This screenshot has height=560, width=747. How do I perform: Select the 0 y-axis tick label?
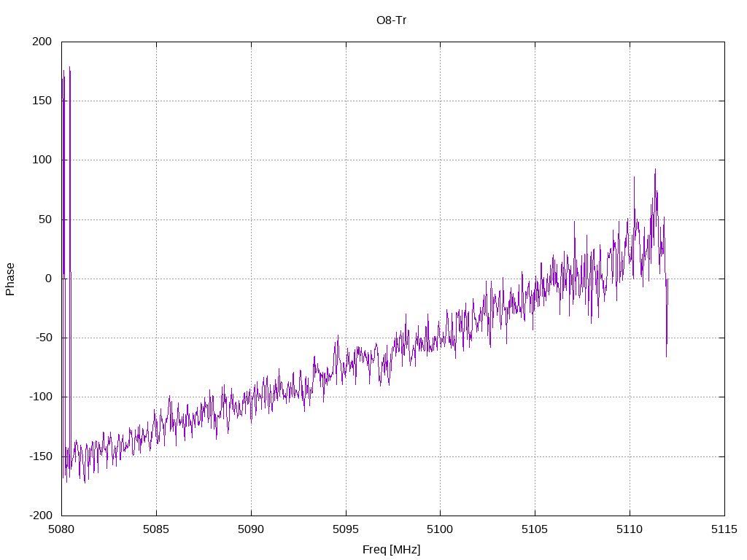point(49,279)
